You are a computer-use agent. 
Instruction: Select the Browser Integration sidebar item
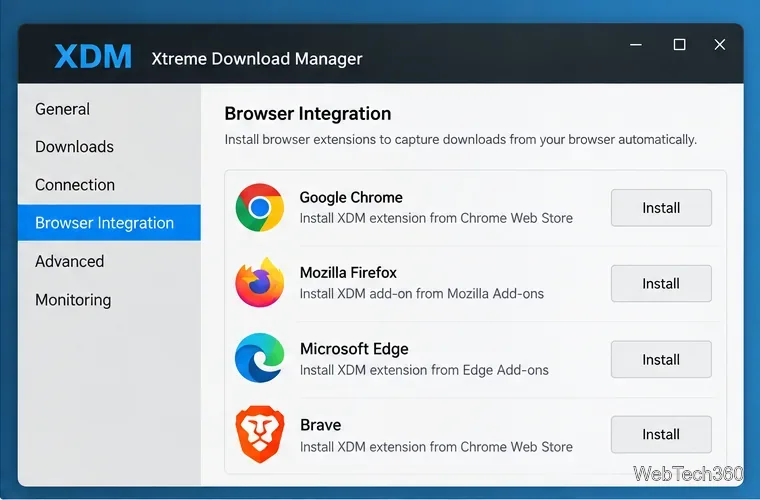tap(109, 223)
